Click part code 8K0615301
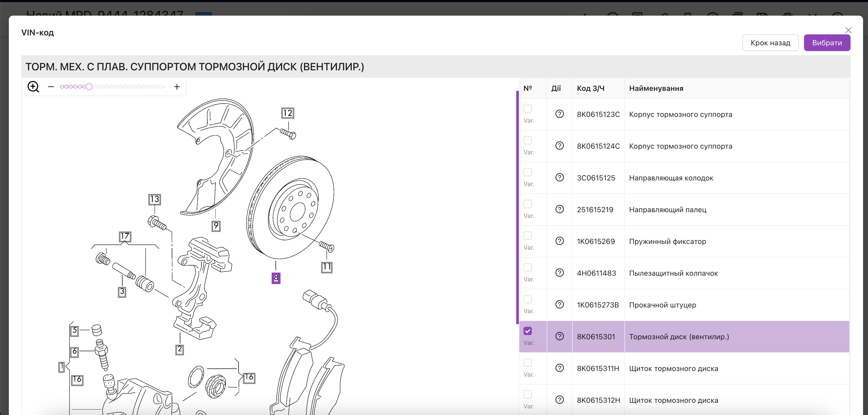Screen dimensions: 868x415 coord(596,336)
